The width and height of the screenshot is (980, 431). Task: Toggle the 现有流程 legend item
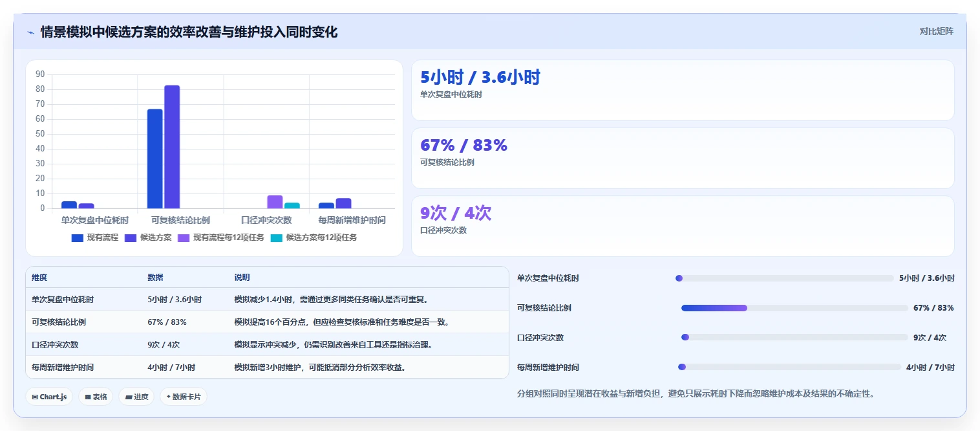coord(95,238)
